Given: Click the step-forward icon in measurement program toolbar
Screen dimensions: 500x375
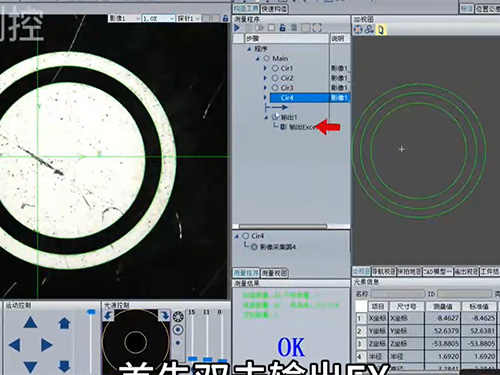Looking at the screenshot, I should coord(260,28).
